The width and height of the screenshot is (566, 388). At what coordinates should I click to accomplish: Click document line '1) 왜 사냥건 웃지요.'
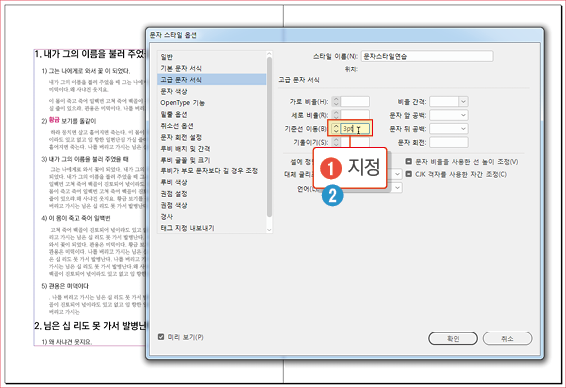coord(66,342)
